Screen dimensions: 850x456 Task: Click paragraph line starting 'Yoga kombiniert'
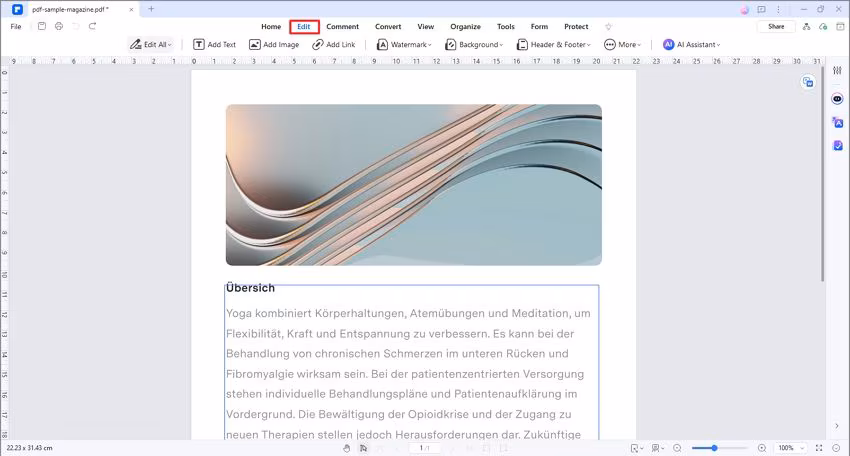point(408,313)
